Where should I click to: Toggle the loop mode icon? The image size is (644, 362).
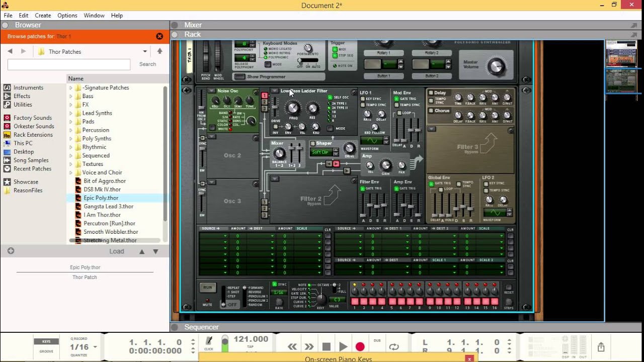394,346
